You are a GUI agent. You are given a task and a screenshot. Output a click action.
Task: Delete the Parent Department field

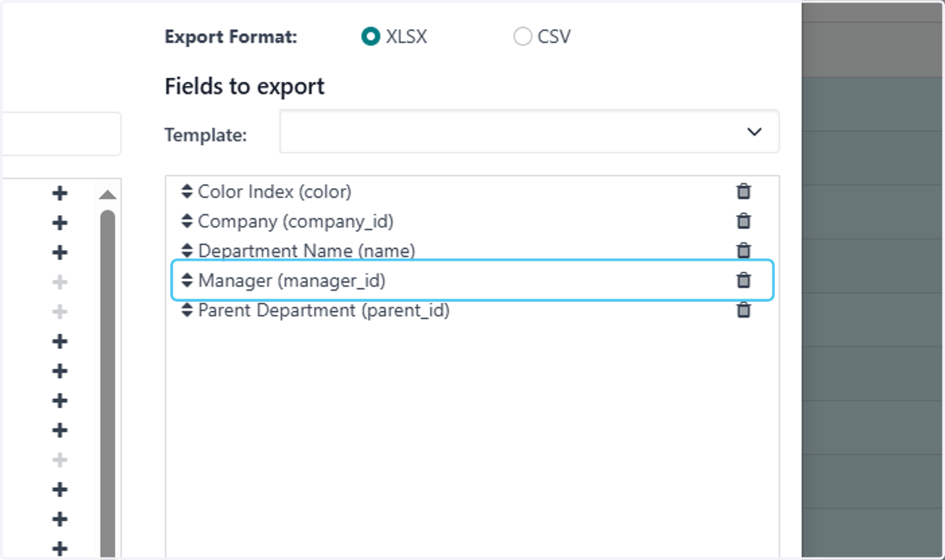(x=743, y=310)
